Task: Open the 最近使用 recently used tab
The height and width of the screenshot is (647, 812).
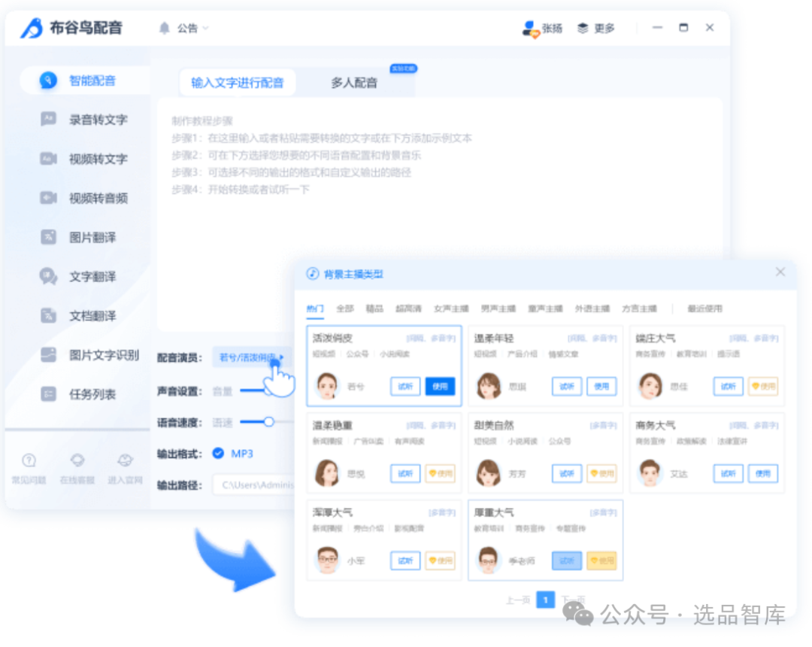Action: point(704,308)
